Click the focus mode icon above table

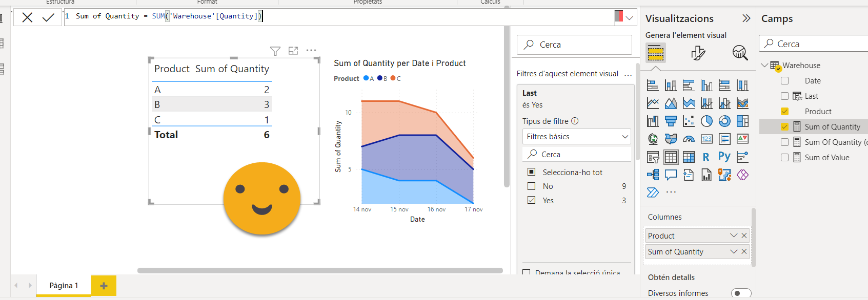pyautogui.click(x=293, y=51)
